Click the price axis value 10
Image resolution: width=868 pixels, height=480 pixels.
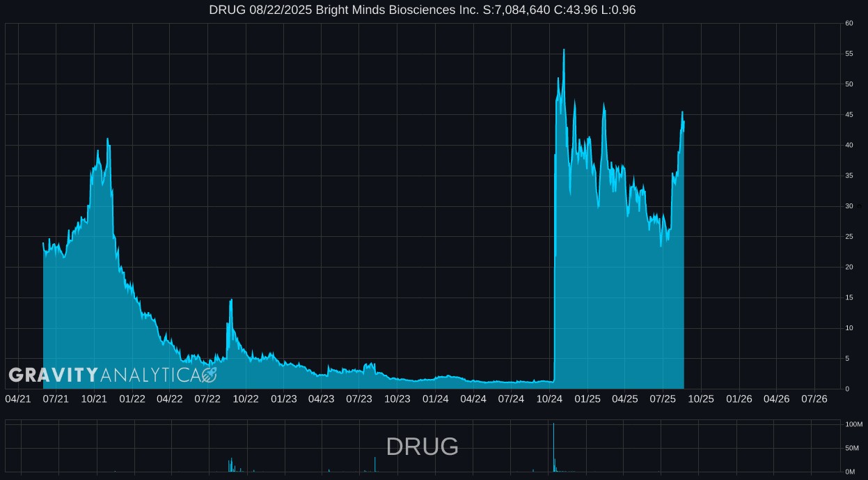[x=849, y=328]
